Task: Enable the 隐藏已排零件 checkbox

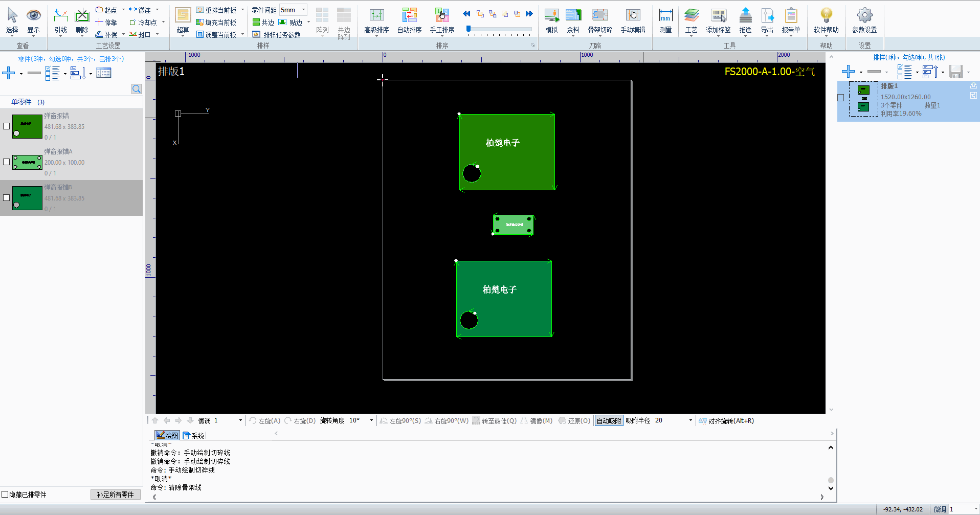Action: tap(5, 495)
